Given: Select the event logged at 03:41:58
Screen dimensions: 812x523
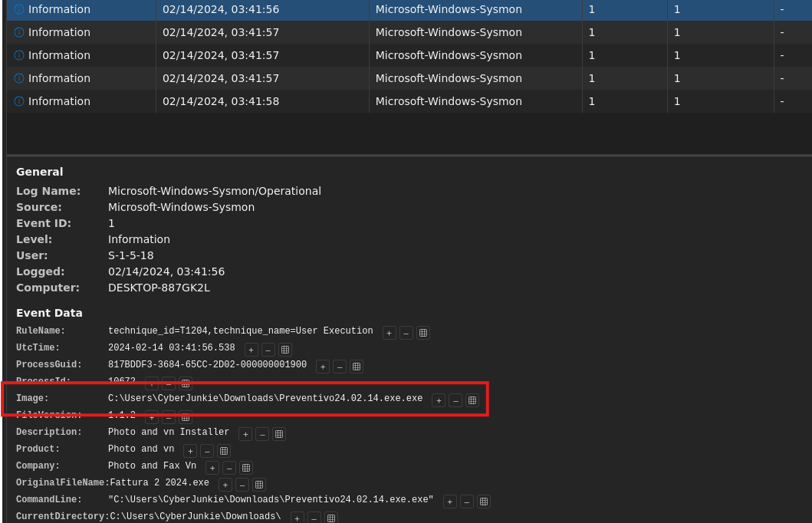Looking at the screenshot, I should click(409, 101).
